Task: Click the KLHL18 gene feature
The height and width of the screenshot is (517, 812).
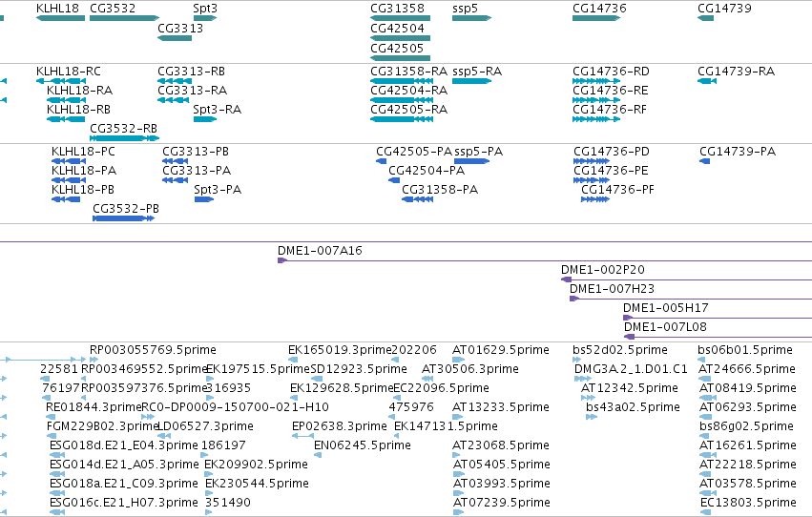Action: point(60,18)
